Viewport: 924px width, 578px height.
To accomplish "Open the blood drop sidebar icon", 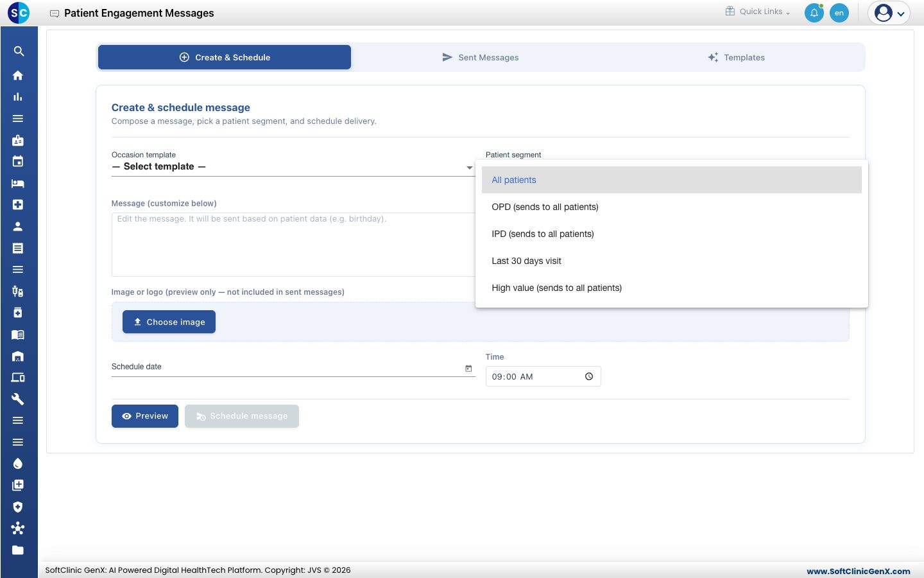I will (18, 464).
